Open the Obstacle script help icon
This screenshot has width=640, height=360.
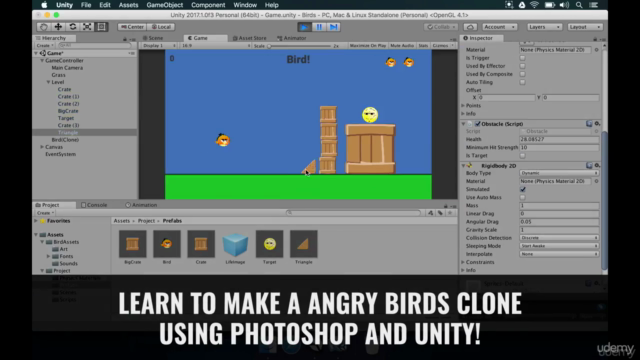click(589, 124)
